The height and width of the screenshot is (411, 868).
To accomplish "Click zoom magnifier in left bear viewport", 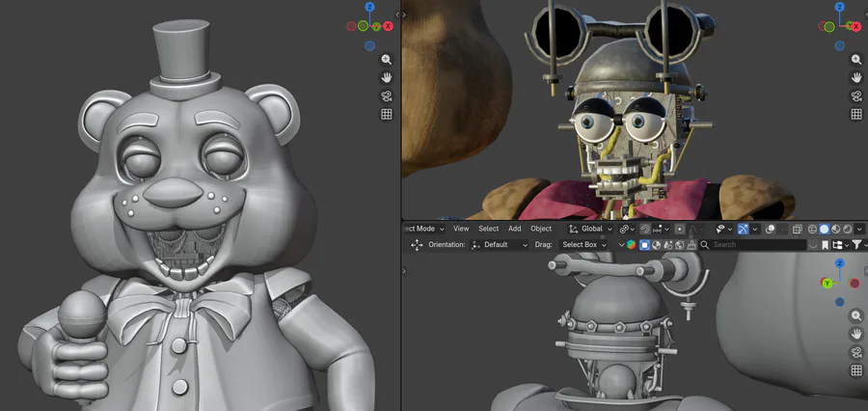I will coord(387,59).
